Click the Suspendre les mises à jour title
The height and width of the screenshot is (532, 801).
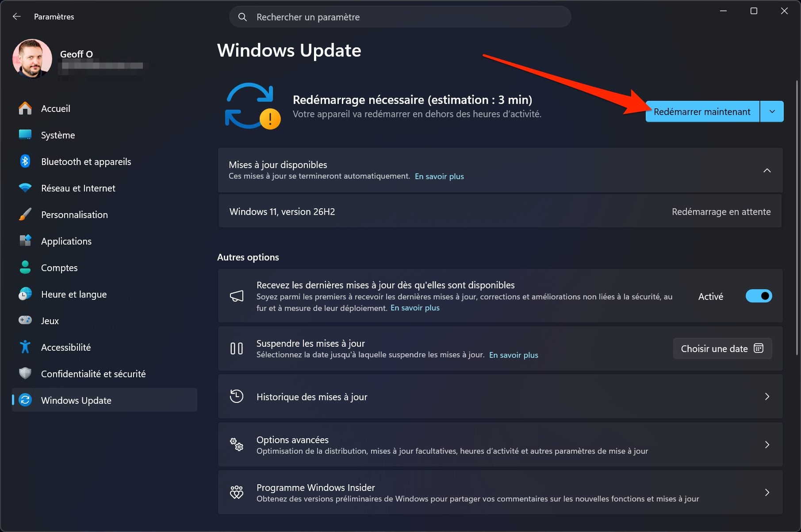click(x=310, y=343)
